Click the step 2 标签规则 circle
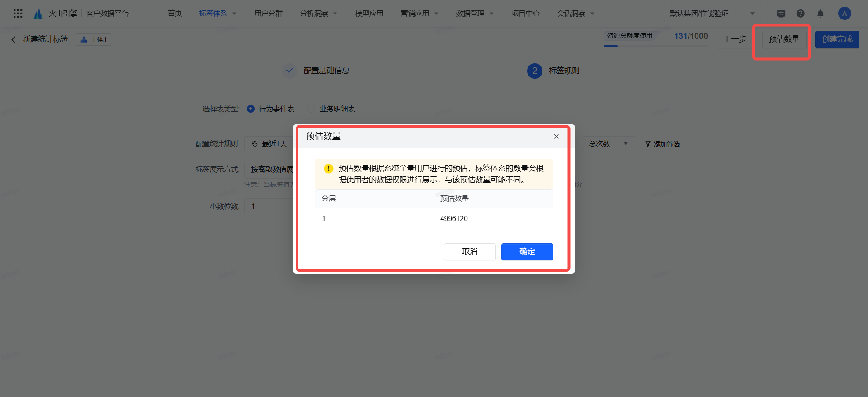The height and width of the screenshot is (397, 868). (535, 71)
